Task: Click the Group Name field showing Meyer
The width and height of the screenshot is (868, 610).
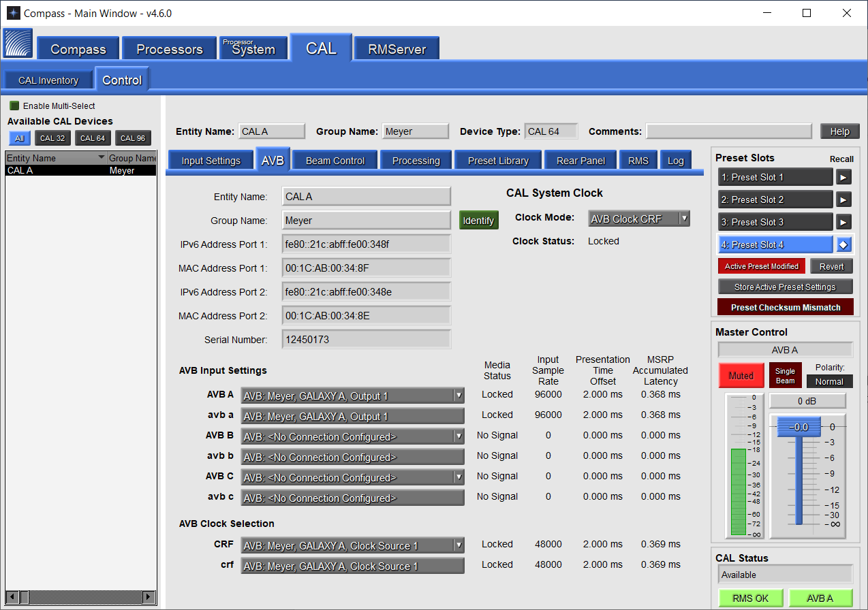Action: pos(367,221)
